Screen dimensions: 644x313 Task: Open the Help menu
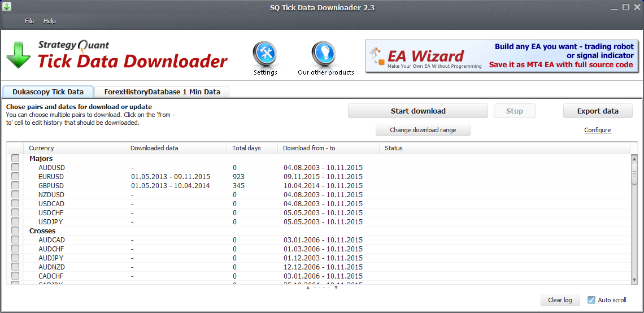coord(49,21)
